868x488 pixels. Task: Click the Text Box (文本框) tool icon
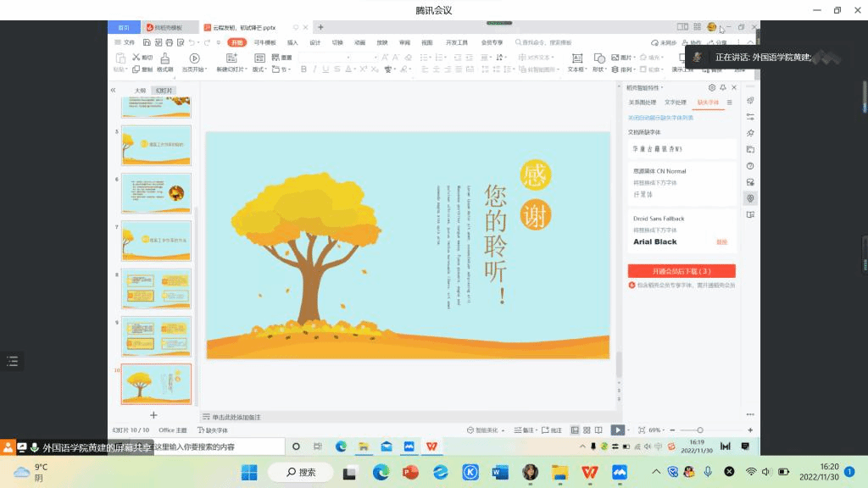(576, 58)
